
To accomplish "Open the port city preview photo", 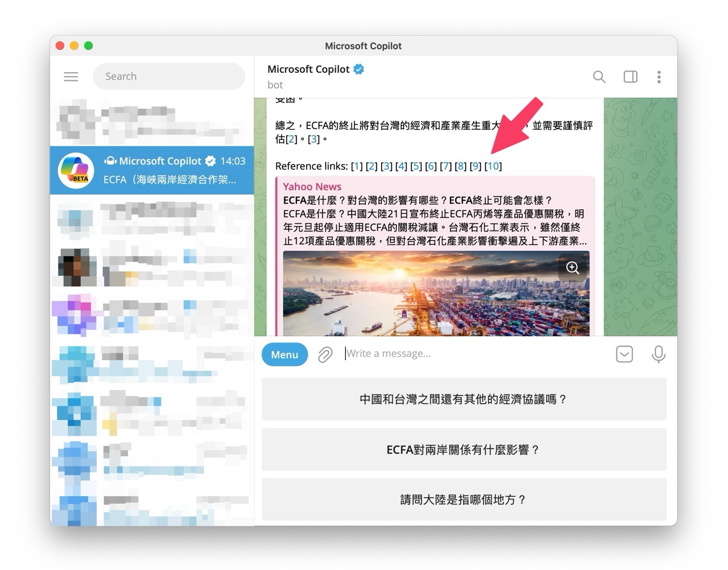I will click(436, 294).
